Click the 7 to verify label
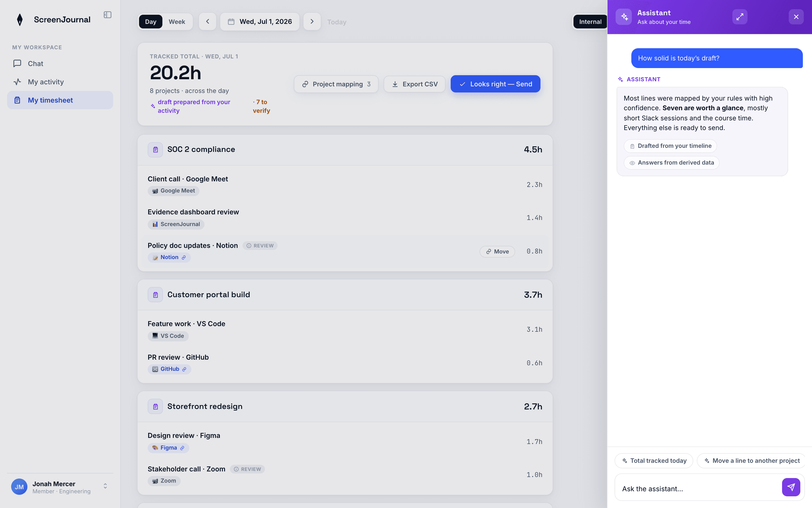The width and height of the screenshot is (812, 508). pos(261,106)
